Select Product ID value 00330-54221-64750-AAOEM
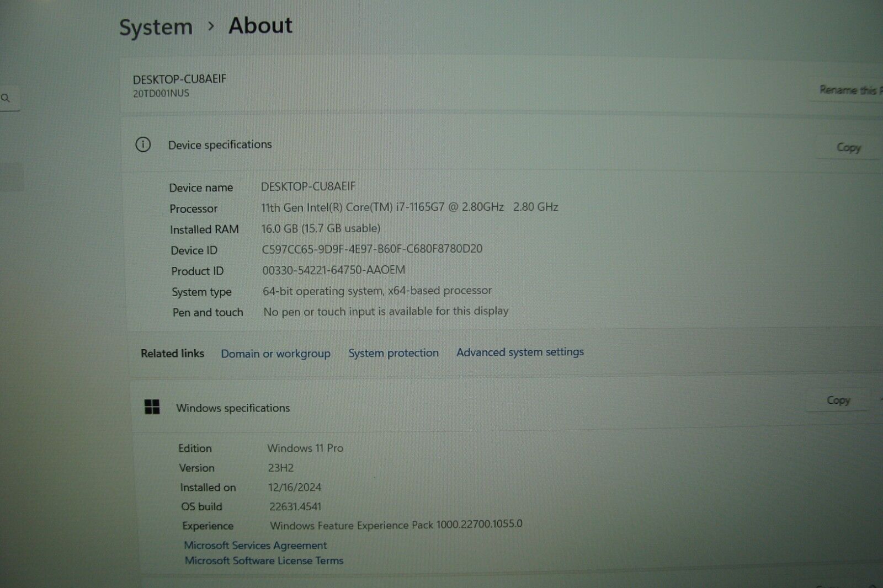This screenshot has height=588, width=883. pos(333,270)
